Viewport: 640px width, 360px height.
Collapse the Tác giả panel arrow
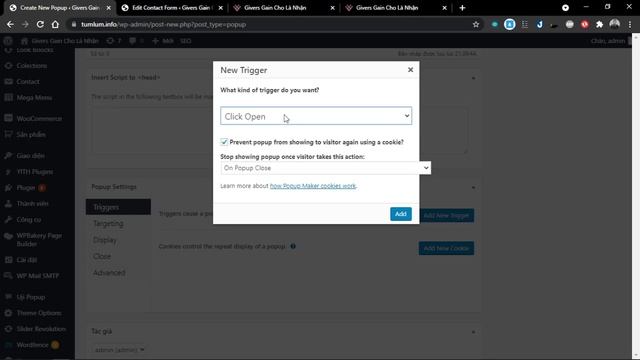tap(473, 332)
